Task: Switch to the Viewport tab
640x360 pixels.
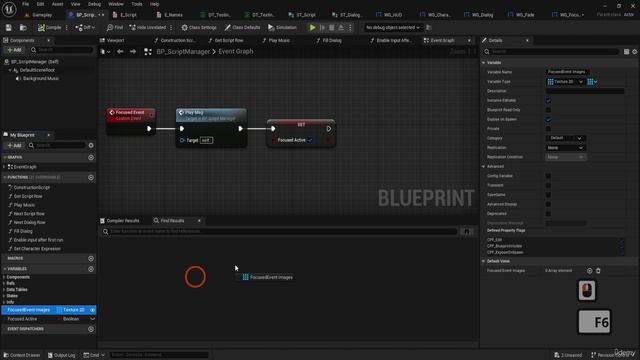Action: 112,40
